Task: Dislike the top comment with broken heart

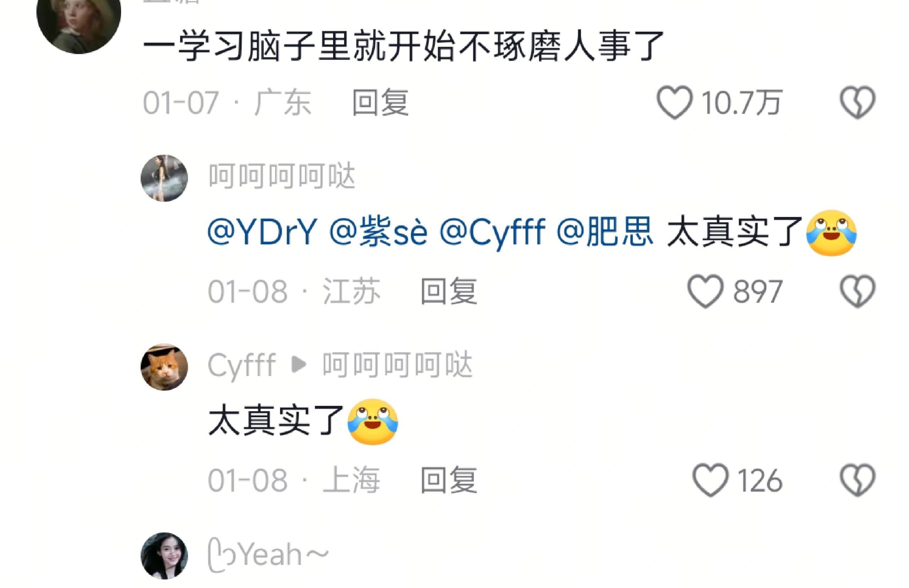Action: pyautogui.click(x=857, y=102)
